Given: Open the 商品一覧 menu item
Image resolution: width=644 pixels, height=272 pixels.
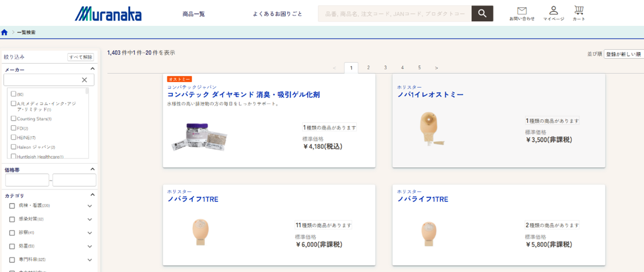Looking at the screenshot, I should 193,13.
